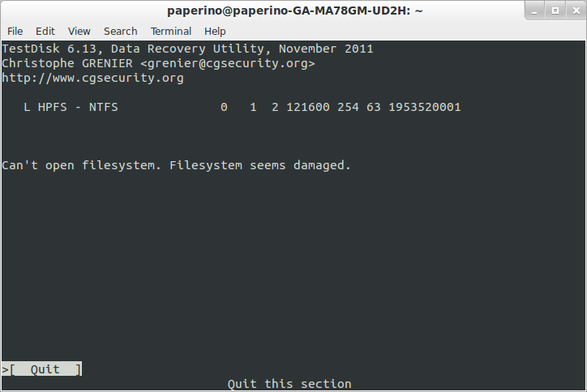Click the Christophe GRENIER author name
The image size is (587, 392).
[x=67, y=64]
